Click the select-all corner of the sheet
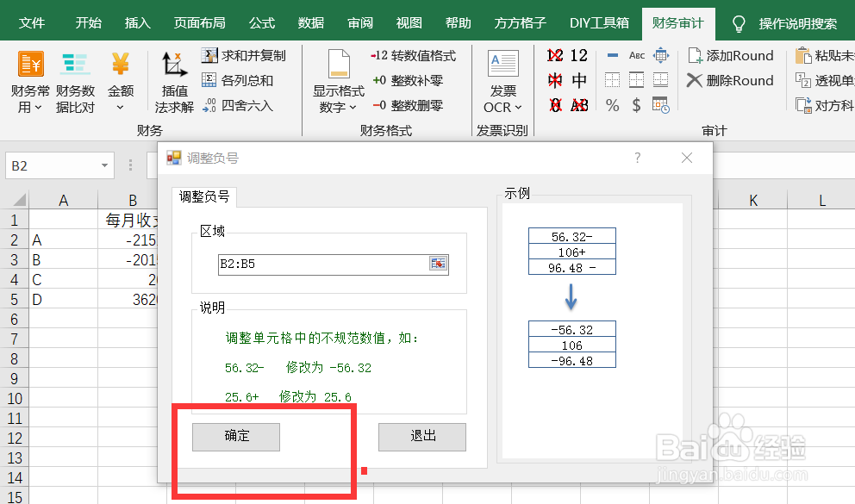 pos(15,199)
